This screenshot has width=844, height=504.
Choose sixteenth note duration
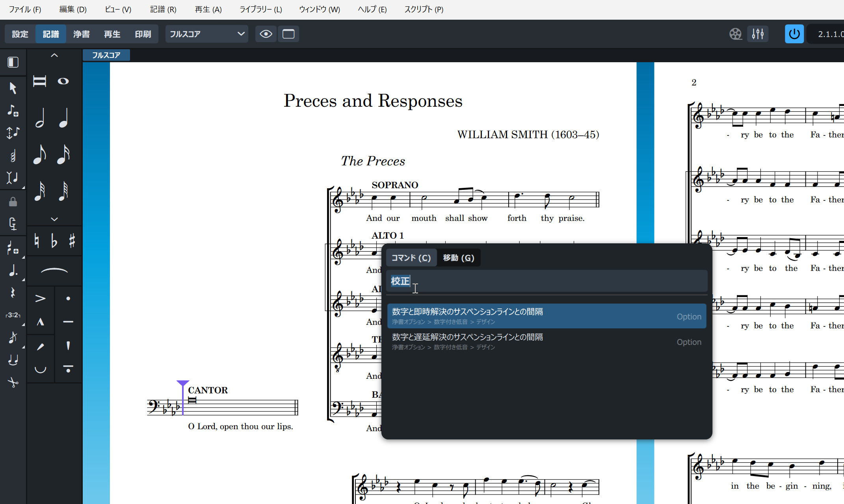(63, 154)
